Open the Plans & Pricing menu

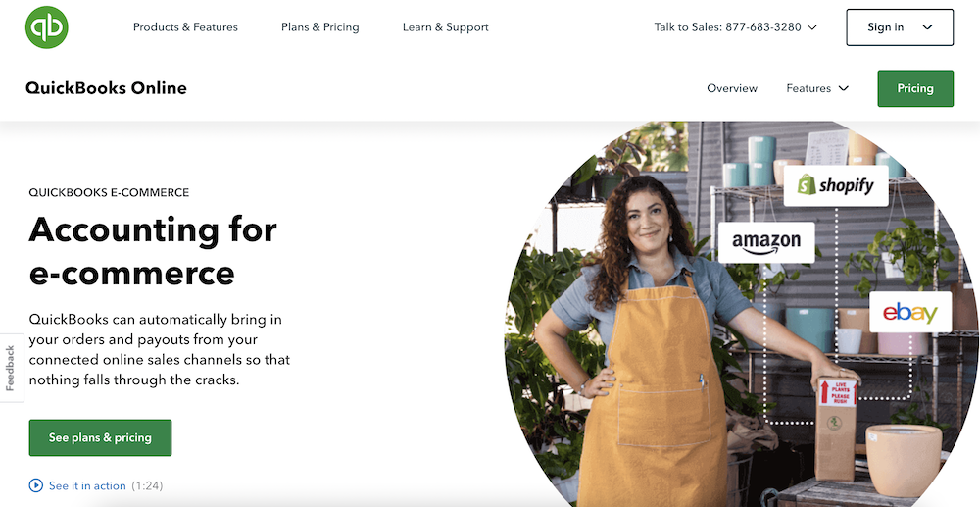click(x=320, y=27)
